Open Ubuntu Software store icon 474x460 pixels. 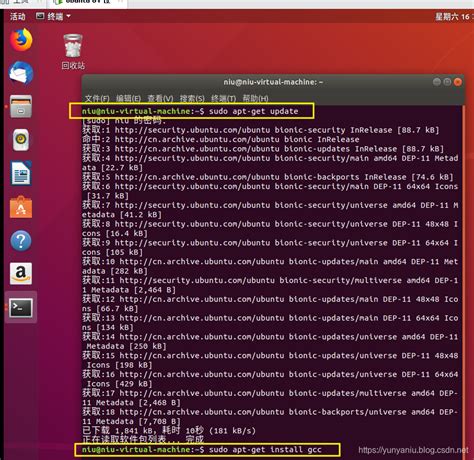pos(21,207)
